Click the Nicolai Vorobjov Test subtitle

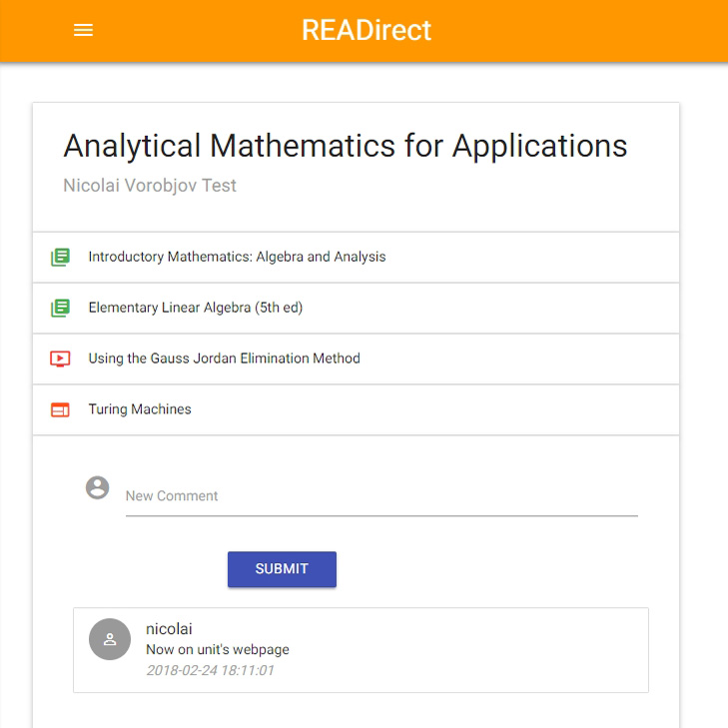click(150, 186)
